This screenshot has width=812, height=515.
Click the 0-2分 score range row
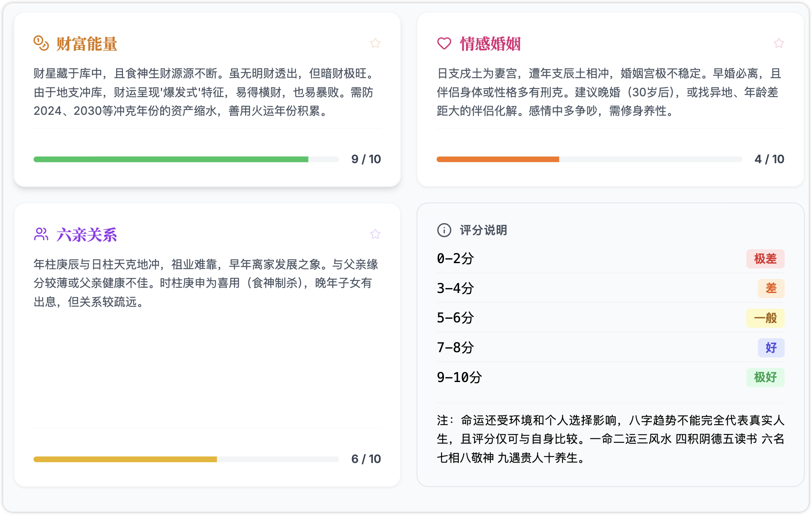[x=456, y=258]
